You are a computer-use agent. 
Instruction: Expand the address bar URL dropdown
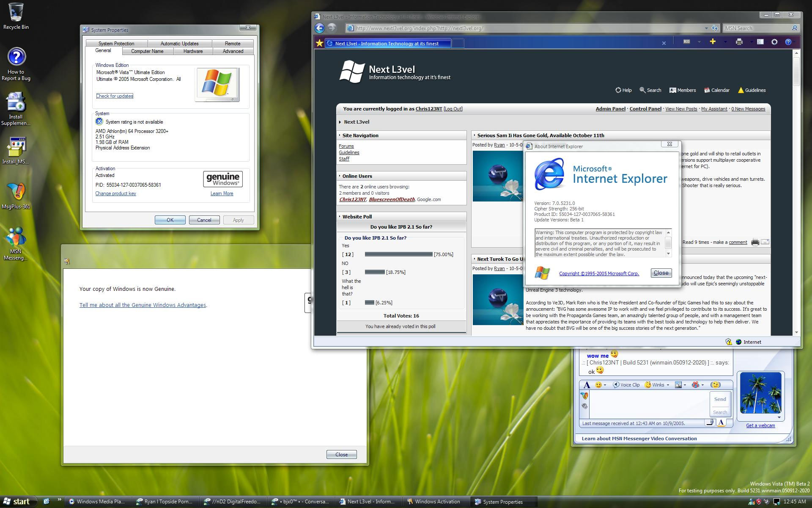pos(706,28)
